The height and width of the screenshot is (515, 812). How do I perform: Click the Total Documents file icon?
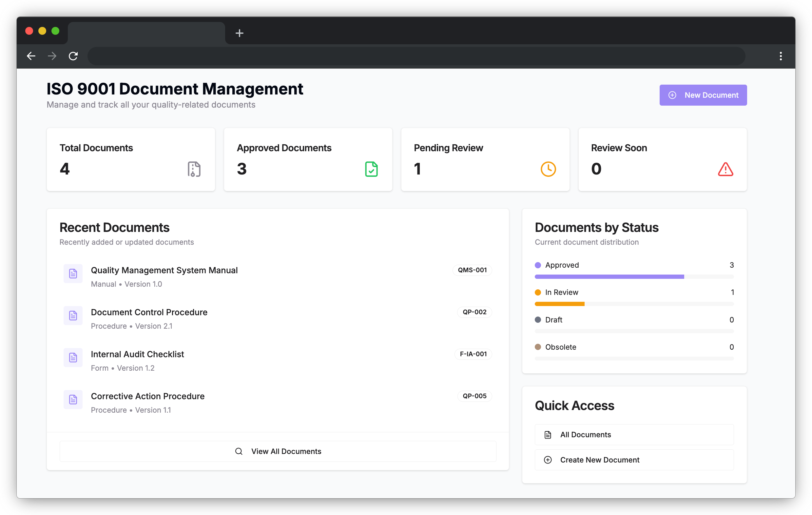pos(194,169)
